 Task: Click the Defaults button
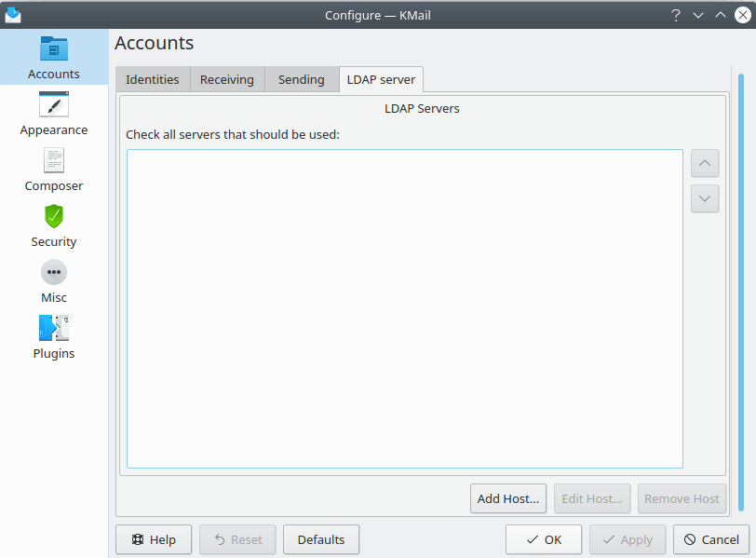point(320,539)
